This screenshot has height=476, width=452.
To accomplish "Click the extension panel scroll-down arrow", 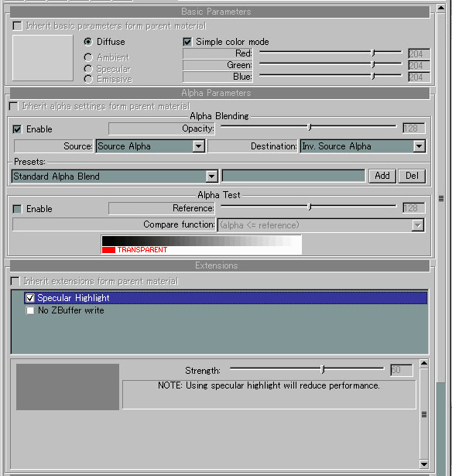I will coord(424,464).
